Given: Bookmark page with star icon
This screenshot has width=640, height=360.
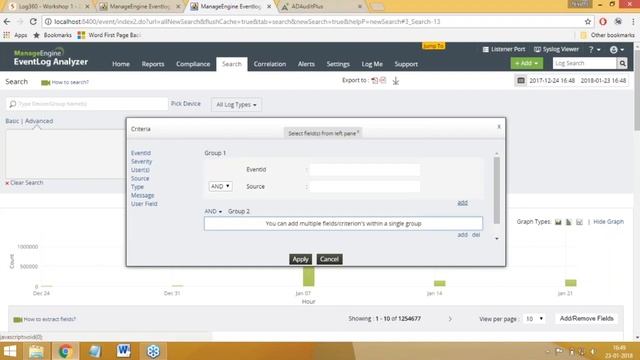Looking at the screenshot, I should point(588,22).
